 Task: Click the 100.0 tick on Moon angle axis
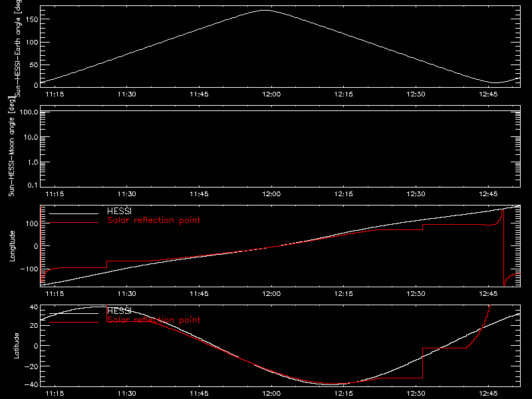pyautogui.click(x=29, y=112)
